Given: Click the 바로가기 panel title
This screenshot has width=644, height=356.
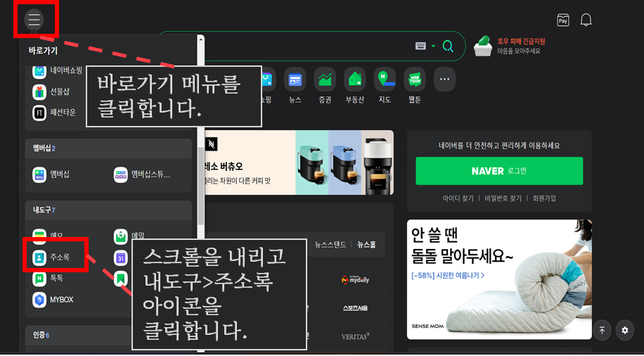Looking at the screenshot, I should pos(43,51).
